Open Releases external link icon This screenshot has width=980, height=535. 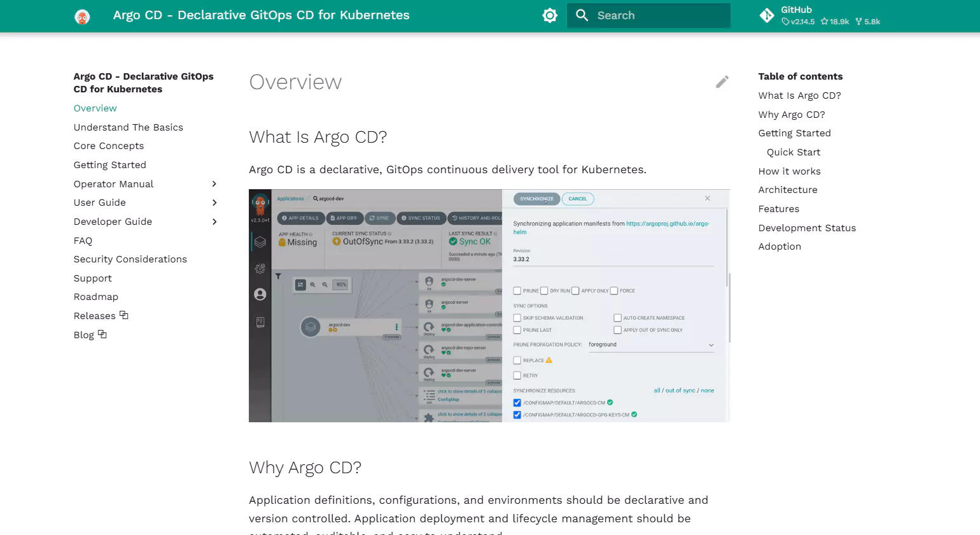(x=124, y=315)
